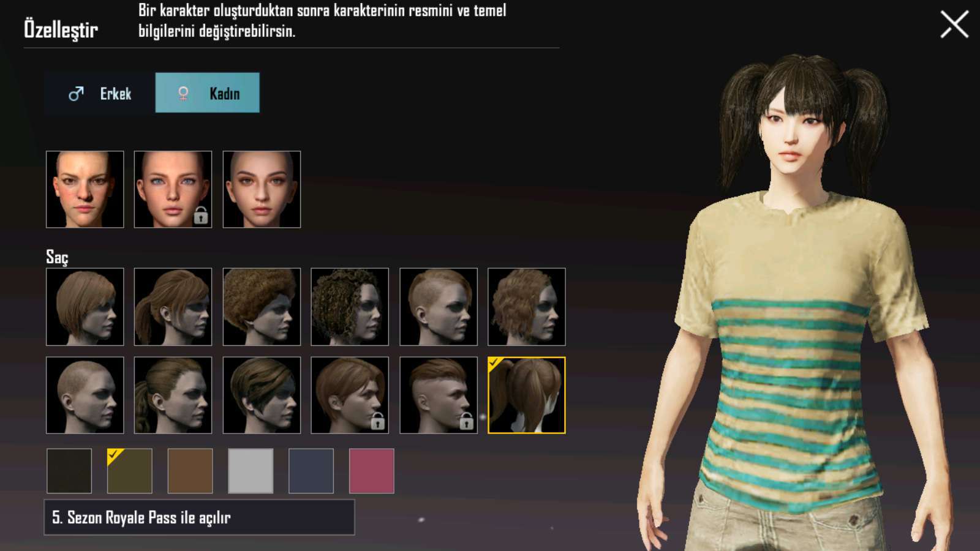The image size is (980, 551).
Task: Select the Kadın gender tab
Action: click(x=208, y=93)
